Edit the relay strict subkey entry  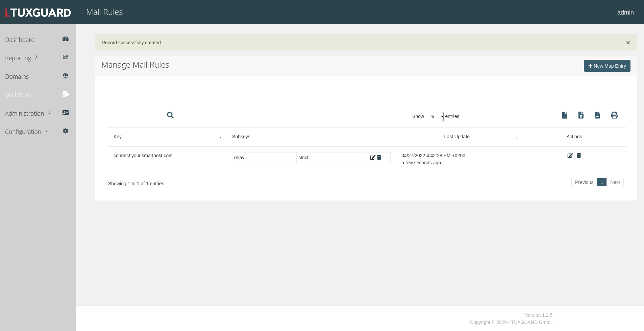[372, 158]
